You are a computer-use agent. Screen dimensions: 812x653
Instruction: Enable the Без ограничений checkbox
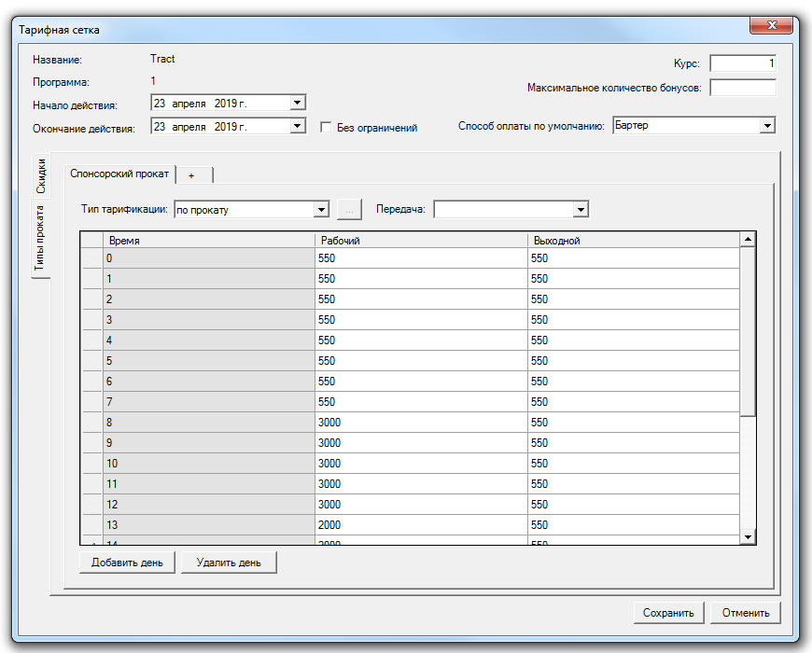click(x=326, y=127)
